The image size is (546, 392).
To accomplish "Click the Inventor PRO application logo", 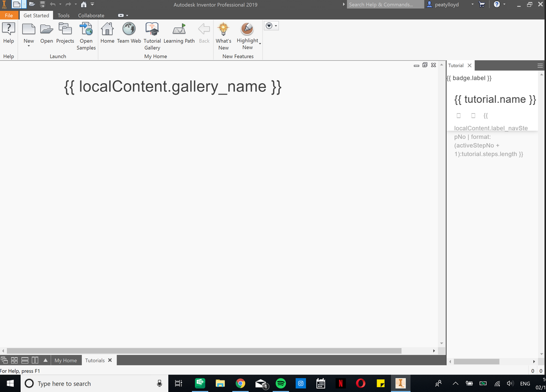I will (x=4, y=4).
